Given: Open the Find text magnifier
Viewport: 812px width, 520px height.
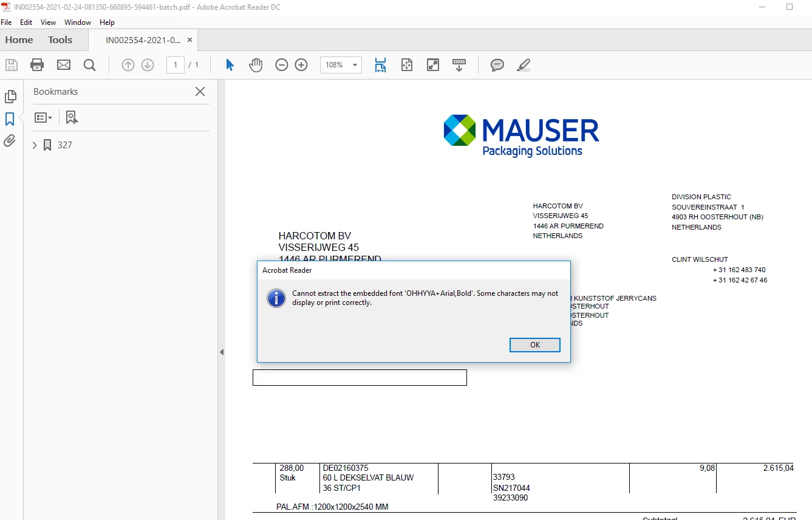Looking at the screenshot, I should click(90, 65).
